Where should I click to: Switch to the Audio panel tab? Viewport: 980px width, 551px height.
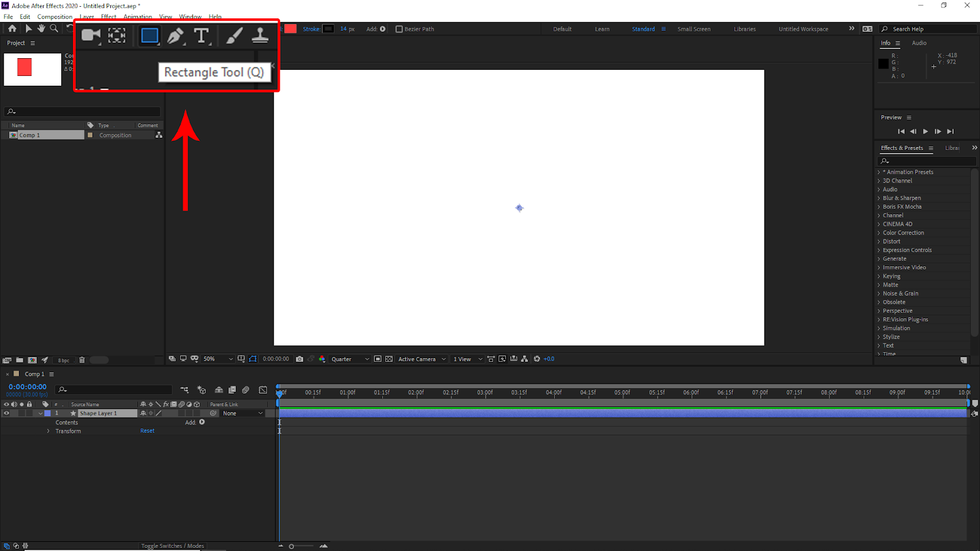coord(919,43)
